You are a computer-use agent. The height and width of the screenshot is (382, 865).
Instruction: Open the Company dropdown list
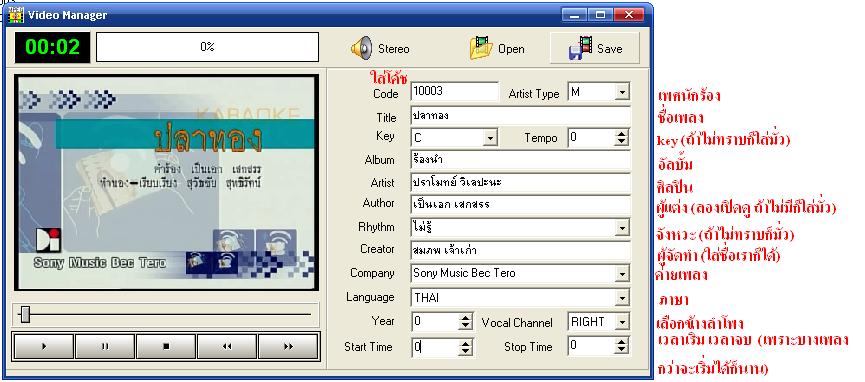(x=622, y=273)
